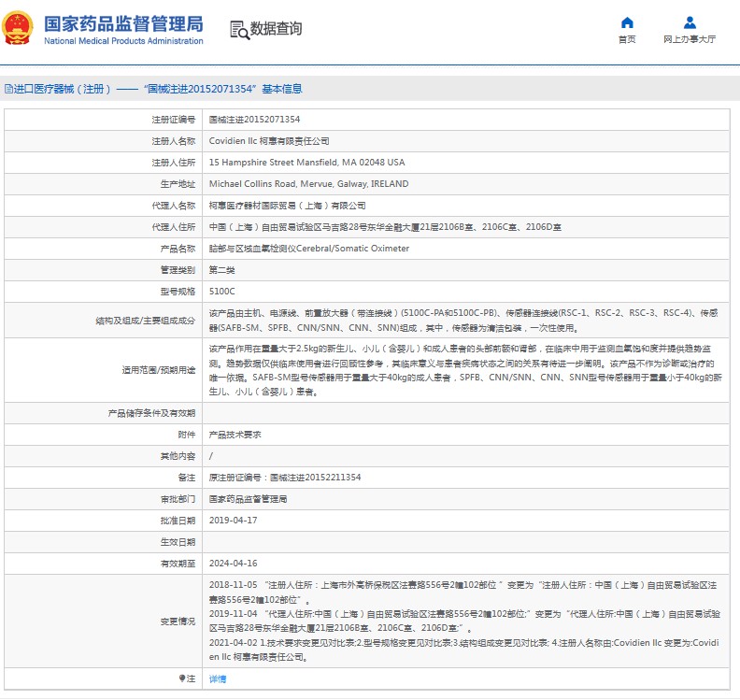Select 15 Hampshire Street Mansfield address
This screenshot has height=700, width=740.
306,163
